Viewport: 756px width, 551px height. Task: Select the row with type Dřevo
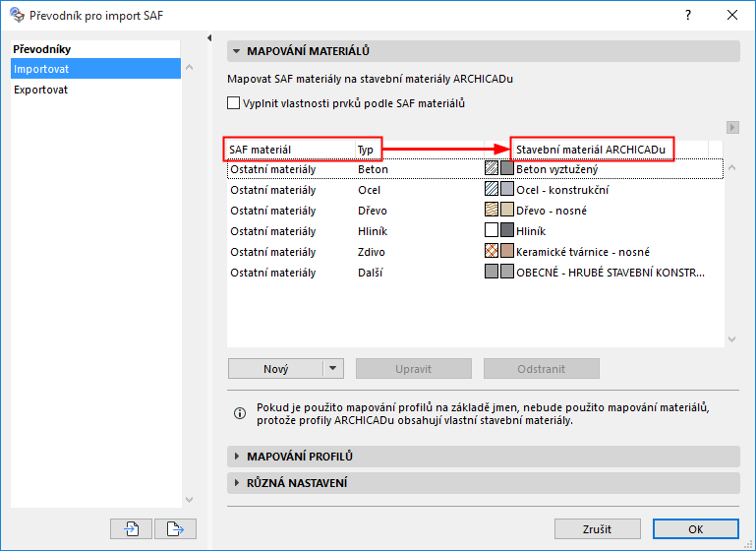pyautogui.click(x=475, y=211)
